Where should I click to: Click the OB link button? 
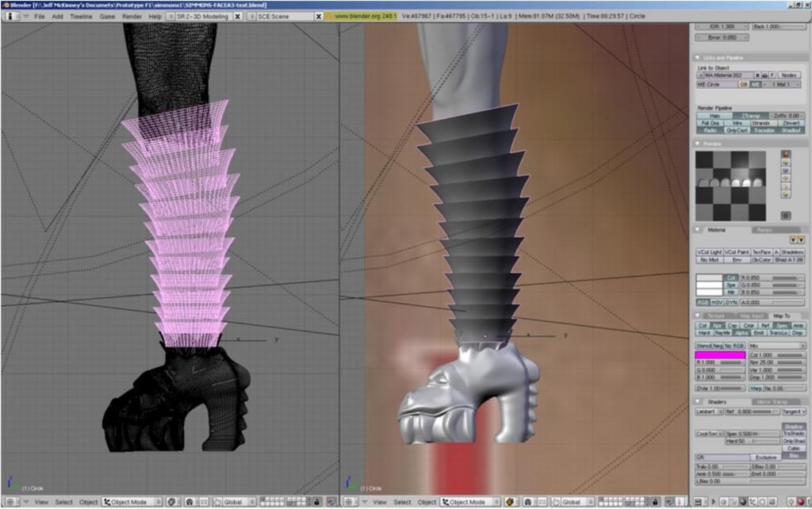[744, 84]
